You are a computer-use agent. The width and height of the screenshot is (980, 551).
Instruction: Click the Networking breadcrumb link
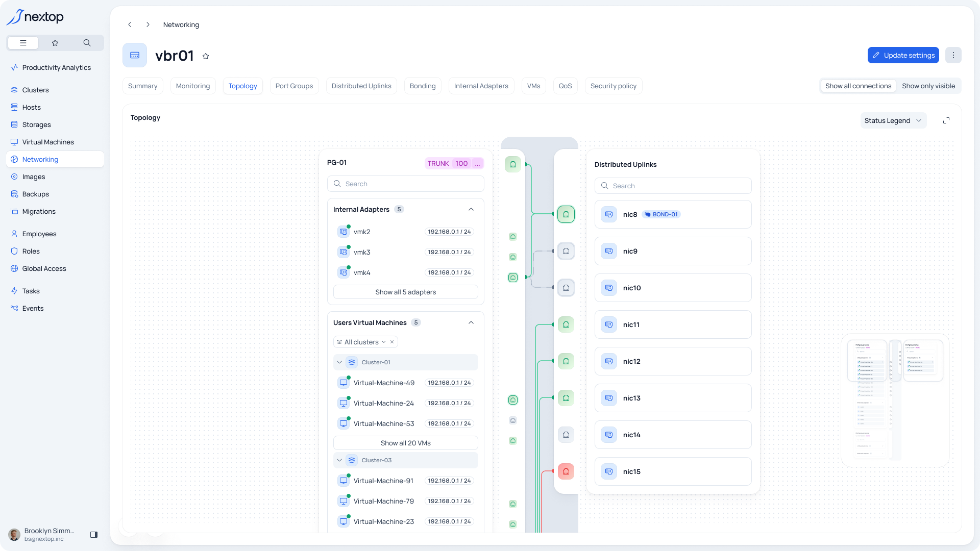pyautogui.click(x=181, y=24)
